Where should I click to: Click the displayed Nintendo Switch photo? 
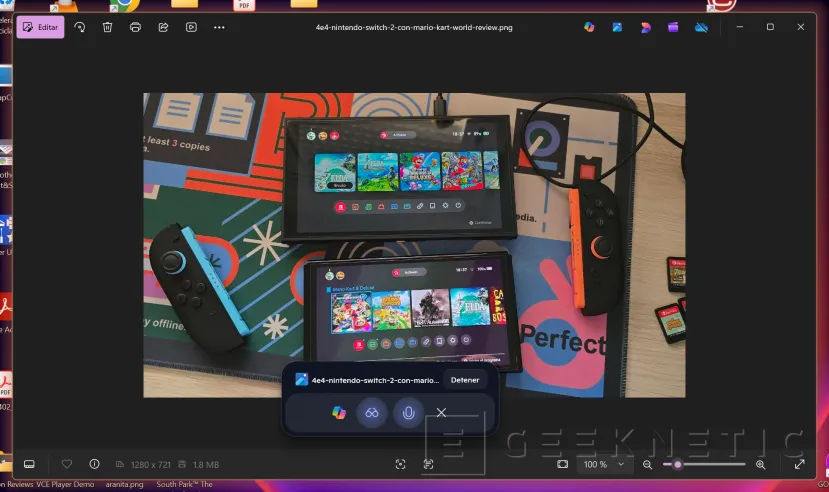point(414,245)
